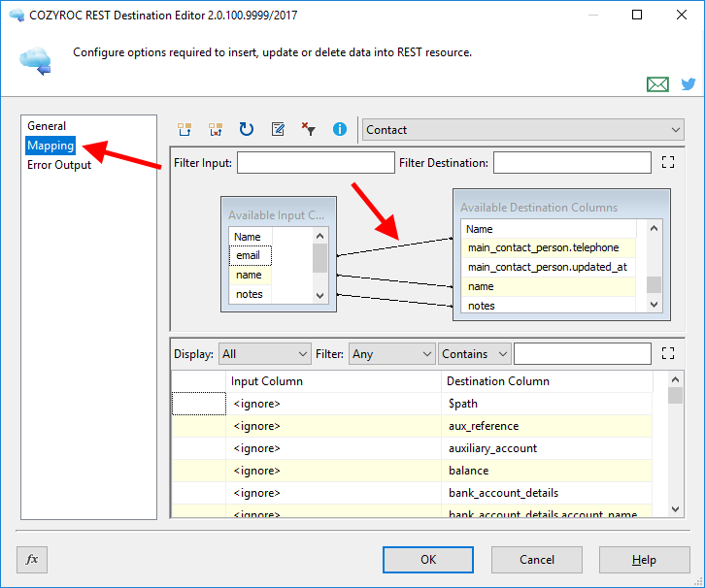Open the Filter Any dropdown
This screenshot has height=588, width=705.
tap(391, 354)
